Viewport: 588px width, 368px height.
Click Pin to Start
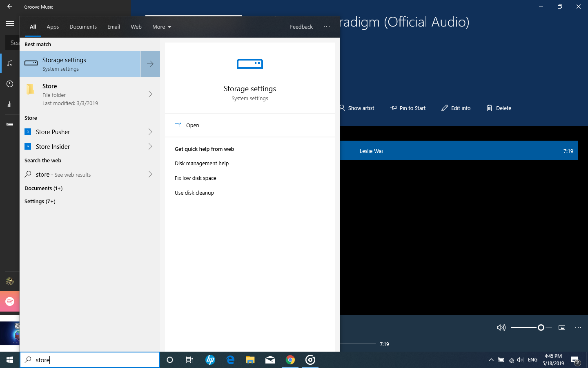[x=408, y=108]
